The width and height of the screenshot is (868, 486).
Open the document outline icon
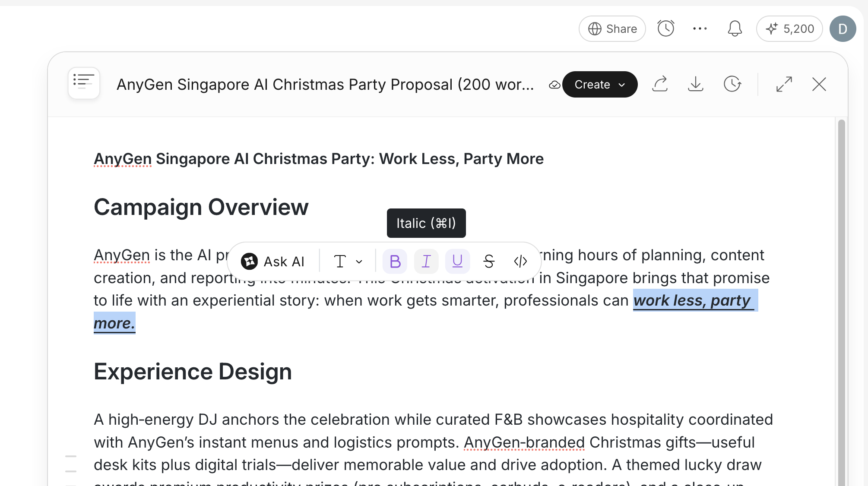[x=84, y=83]
